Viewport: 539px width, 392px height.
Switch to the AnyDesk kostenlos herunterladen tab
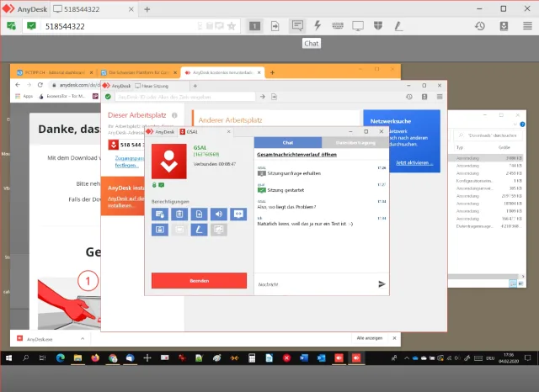pyautogui.click(x=223, y=72)
